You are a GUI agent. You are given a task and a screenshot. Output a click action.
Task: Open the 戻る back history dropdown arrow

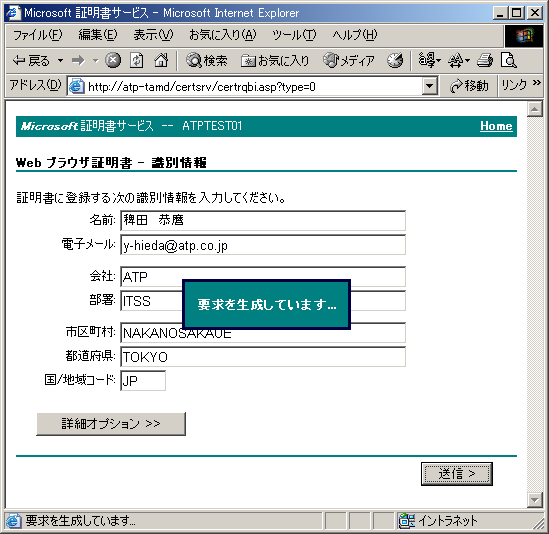click(x=61, y=61)
